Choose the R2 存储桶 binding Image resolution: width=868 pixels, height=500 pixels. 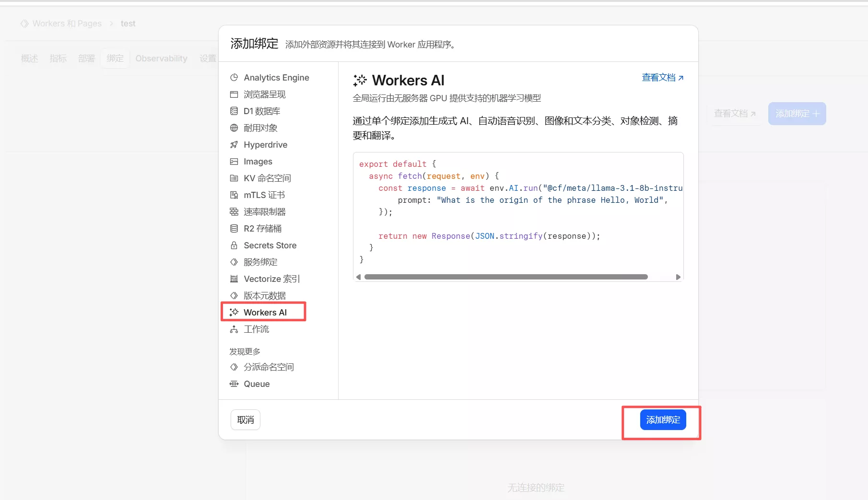pyautogui.click(x=262, y=228)
